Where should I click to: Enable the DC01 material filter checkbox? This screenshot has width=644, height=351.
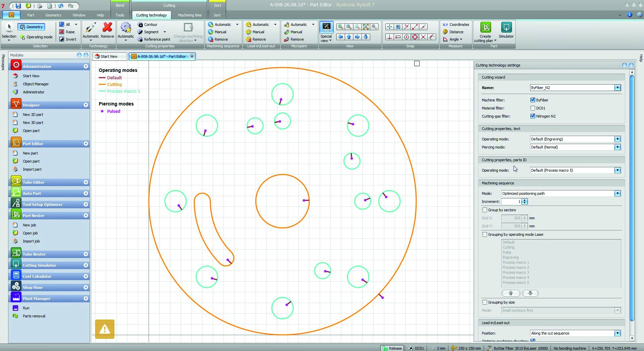click(x=532, y=108)
